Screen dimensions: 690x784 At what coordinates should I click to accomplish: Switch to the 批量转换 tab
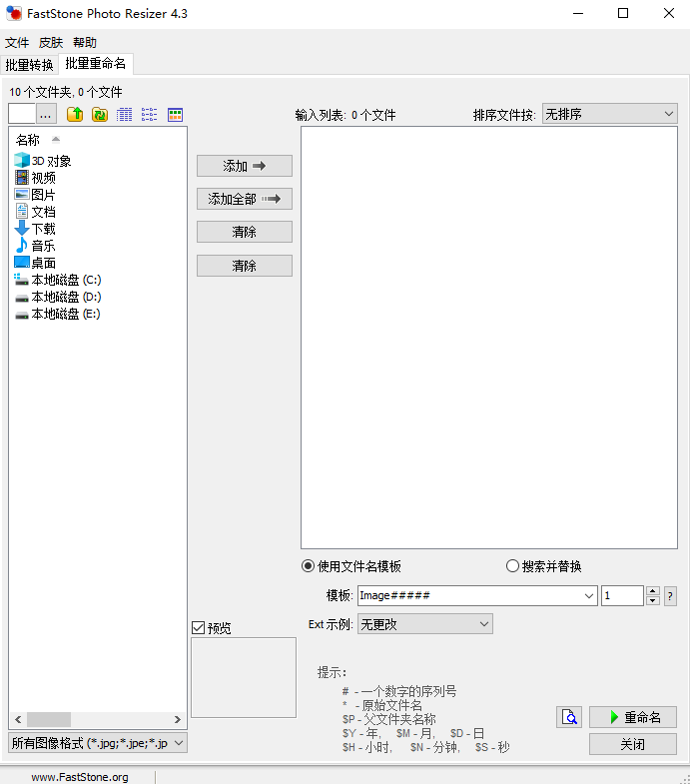tap(29, 65)
